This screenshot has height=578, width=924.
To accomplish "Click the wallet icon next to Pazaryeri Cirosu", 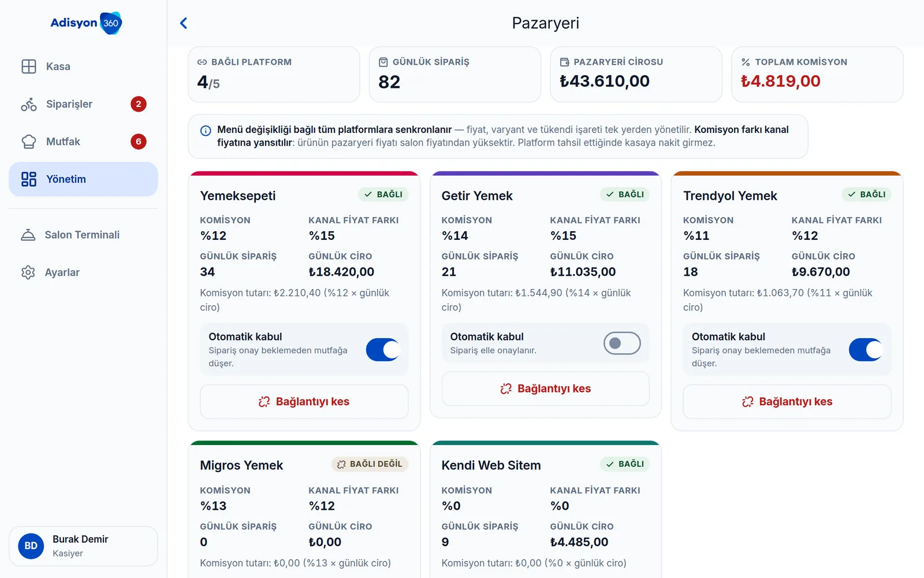I will (x=564, y=62).
